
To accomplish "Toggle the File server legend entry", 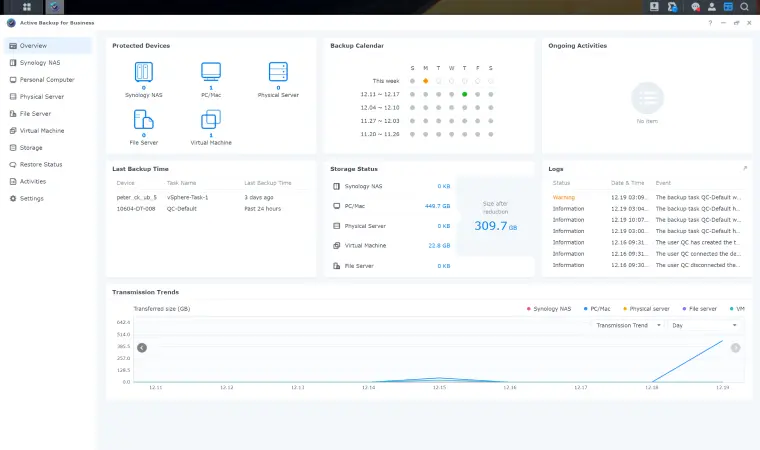I will (699, 309).
